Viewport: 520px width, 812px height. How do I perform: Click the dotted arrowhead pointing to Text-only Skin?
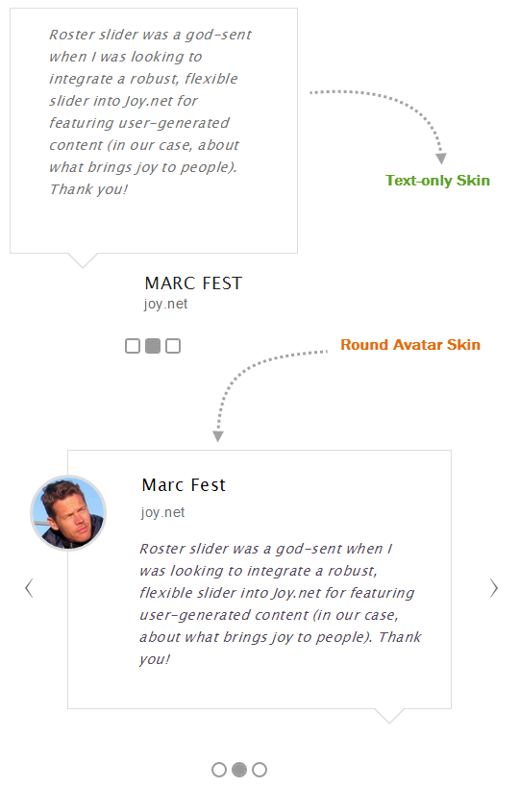[441, 159]
